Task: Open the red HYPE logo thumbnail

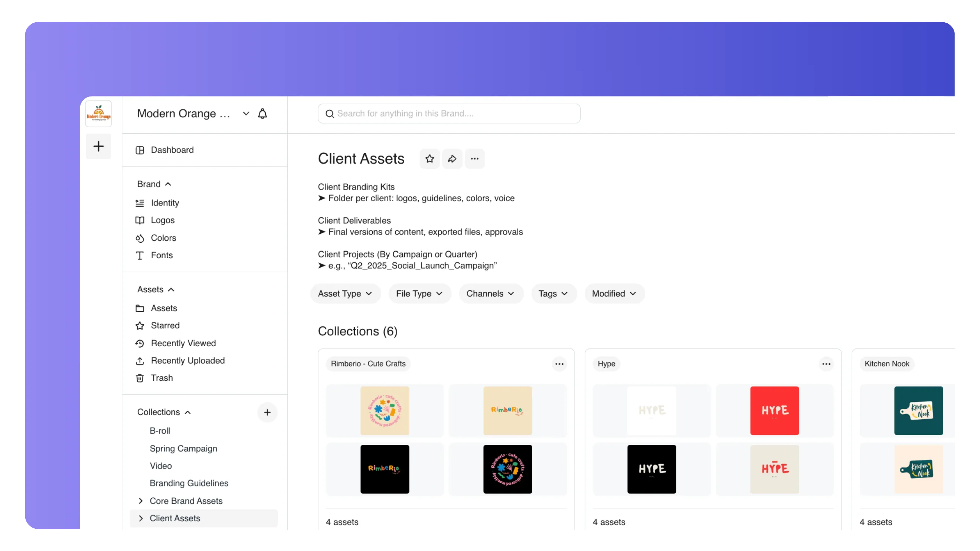Action: coord(774,411)
